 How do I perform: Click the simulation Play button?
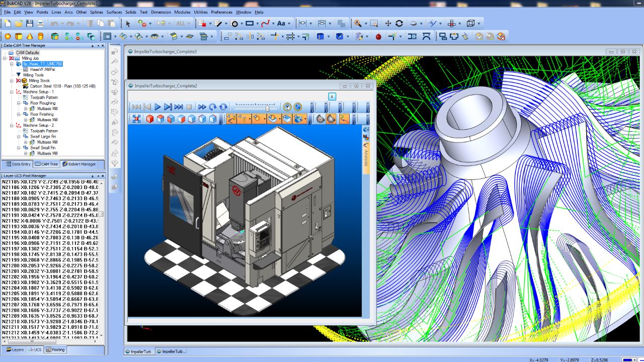tap(157, 107)
